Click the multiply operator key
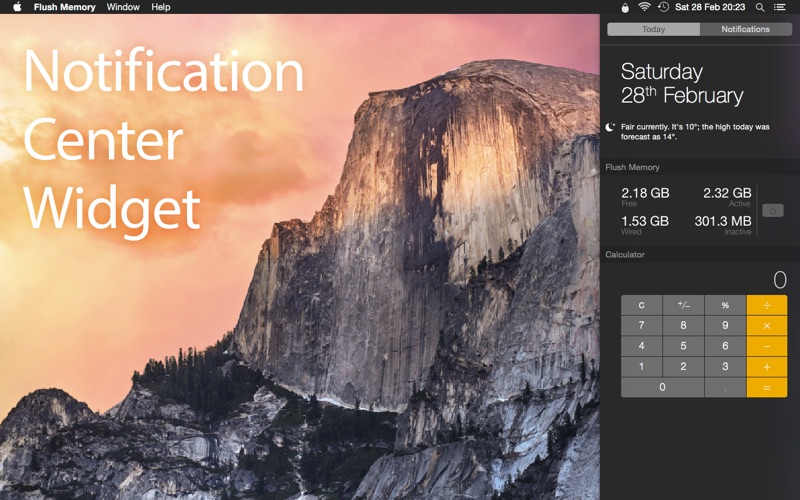The height and width of the screenshot is (500, 800). coord(767,326)
